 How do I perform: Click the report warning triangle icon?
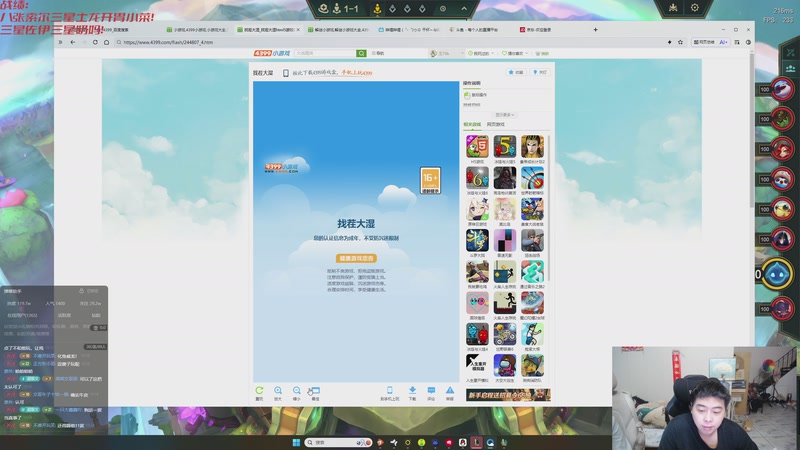(x=449, y=391)
